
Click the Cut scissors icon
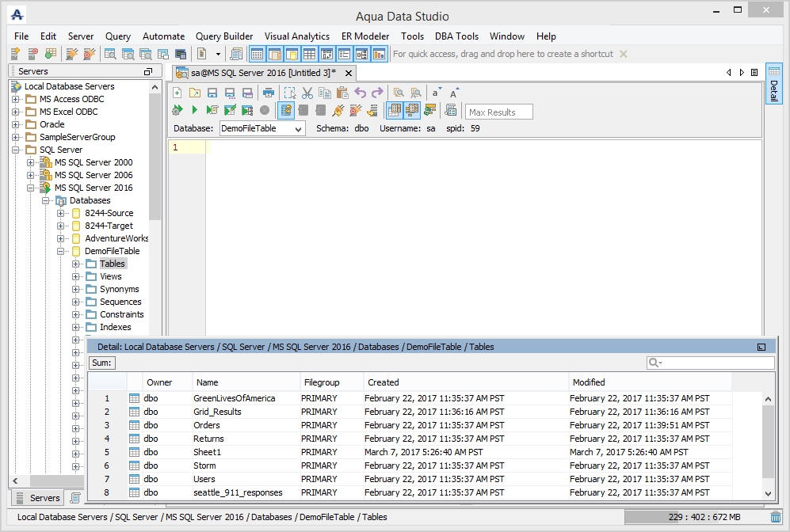pyautogui.click(x=307, y=93)
